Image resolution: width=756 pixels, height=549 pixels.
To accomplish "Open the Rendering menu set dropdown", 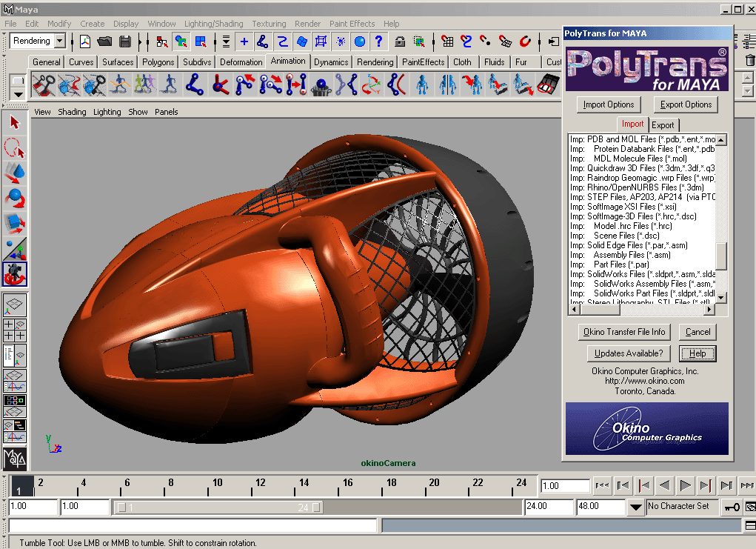I will pos(59,41).
